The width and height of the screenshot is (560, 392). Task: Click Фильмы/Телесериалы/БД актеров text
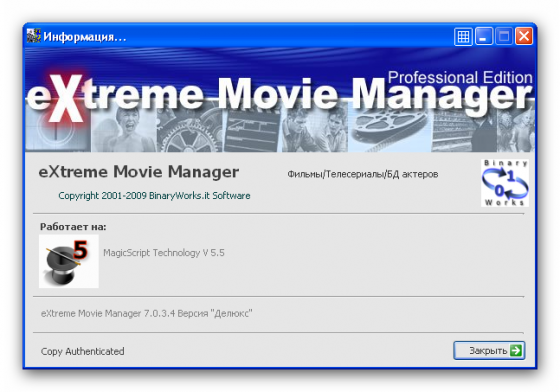coord(363,174)
